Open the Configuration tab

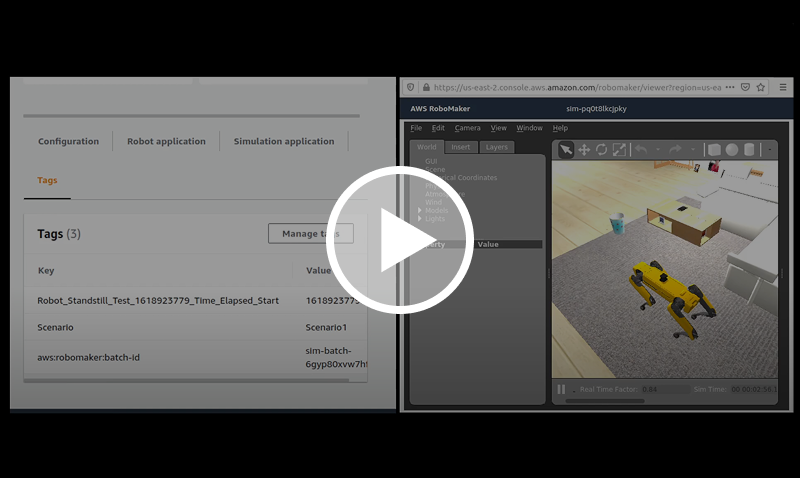68,141
